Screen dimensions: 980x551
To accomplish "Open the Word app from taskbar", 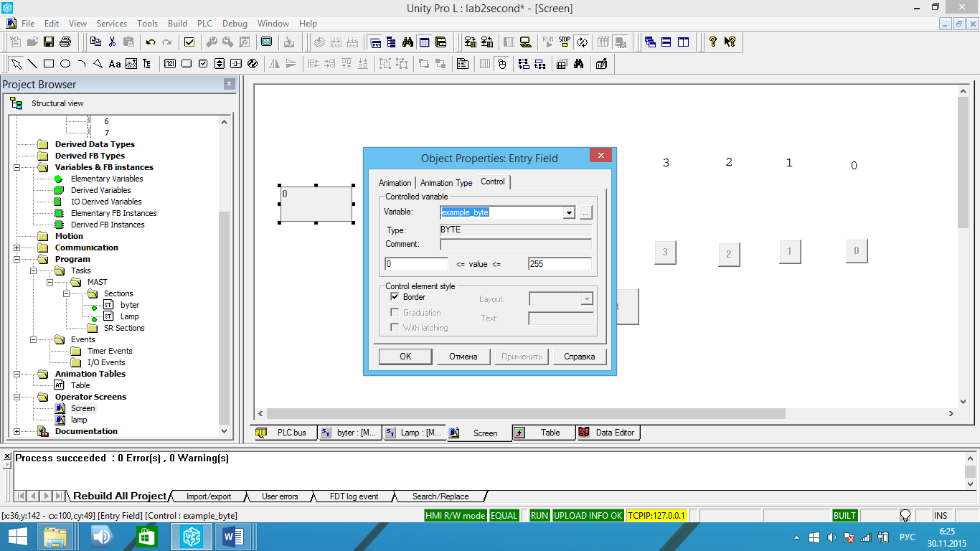I will (233, 536).
